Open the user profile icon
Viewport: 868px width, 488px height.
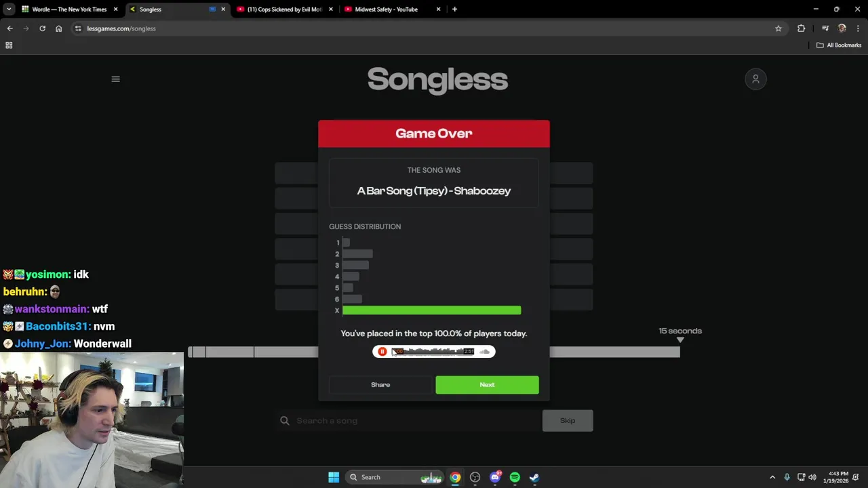755,79
